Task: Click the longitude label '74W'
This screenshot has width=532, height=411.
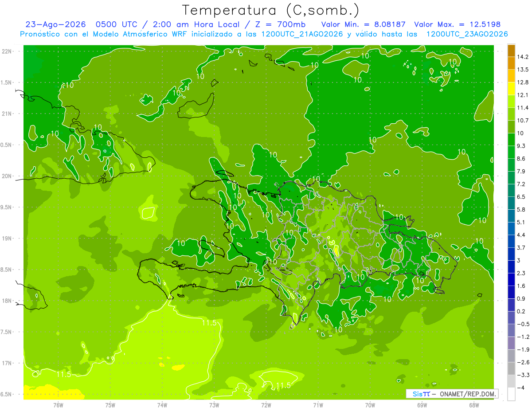Action: pos(162,405)
